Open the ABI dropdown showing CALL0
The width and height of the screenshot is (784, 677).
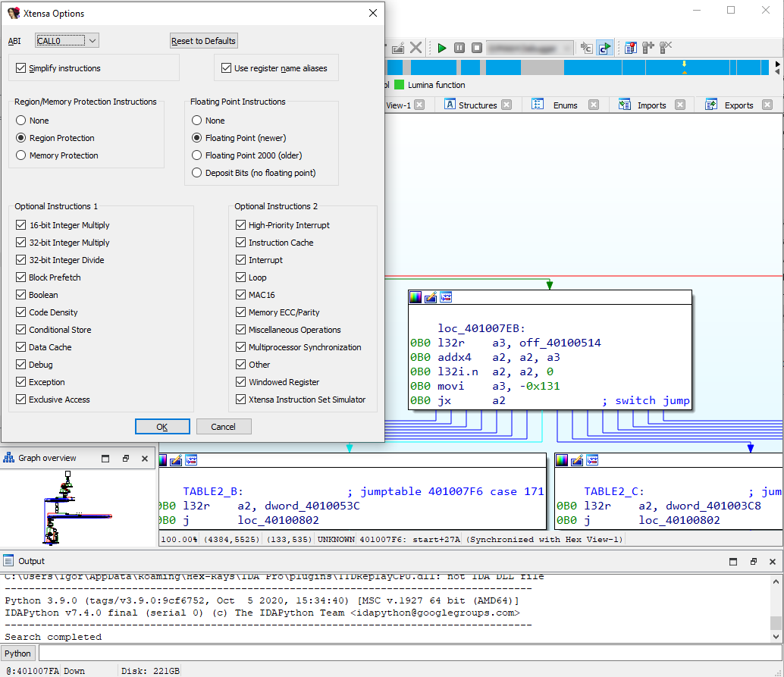point(67,41)
